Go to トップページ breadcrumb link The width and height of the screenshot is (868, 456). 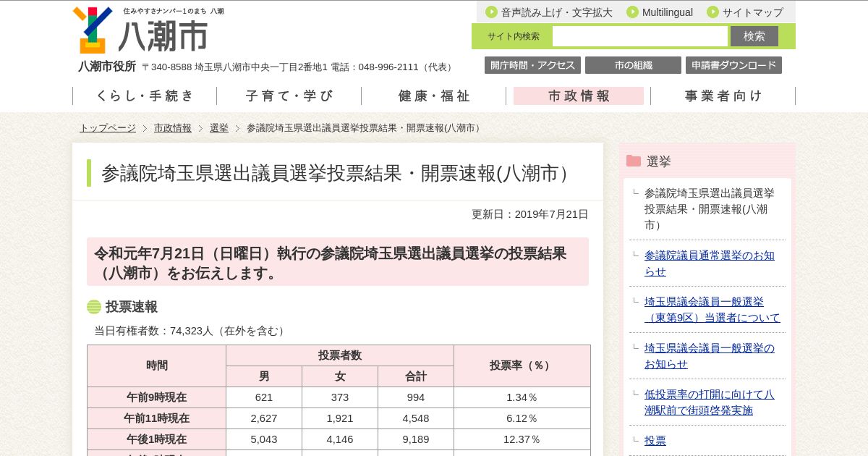(x=108, y=128)
